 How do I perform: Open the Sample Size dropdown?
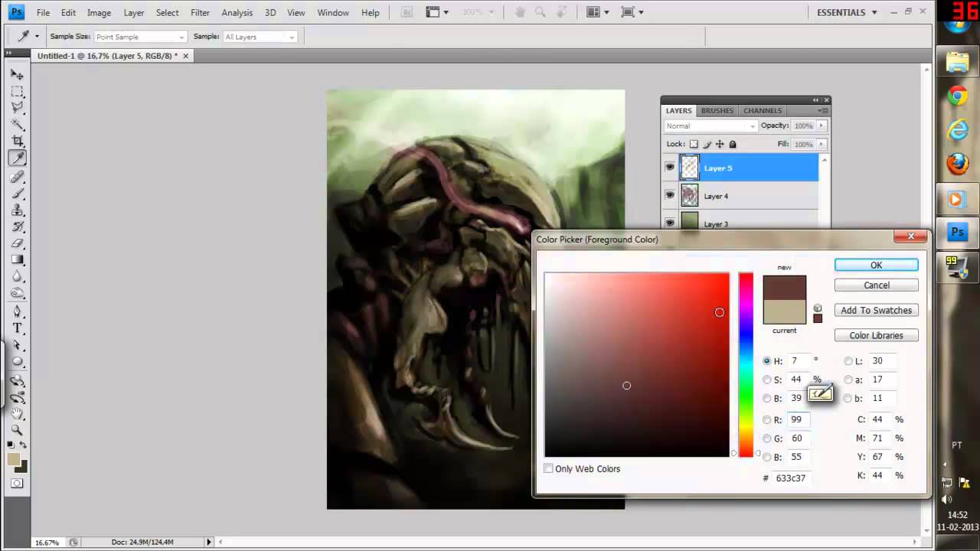[140, 37]
